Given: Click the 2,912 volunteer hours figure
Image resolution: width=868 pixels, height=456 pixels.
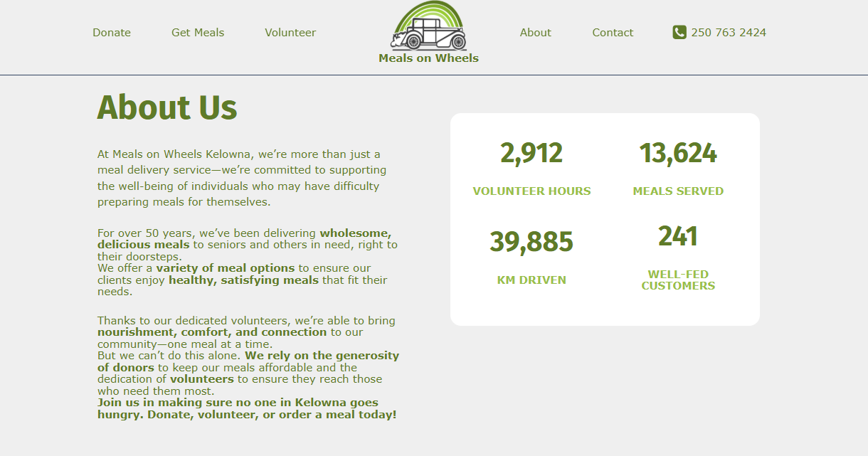Looking at the screenshot, I should coord(531,153).
